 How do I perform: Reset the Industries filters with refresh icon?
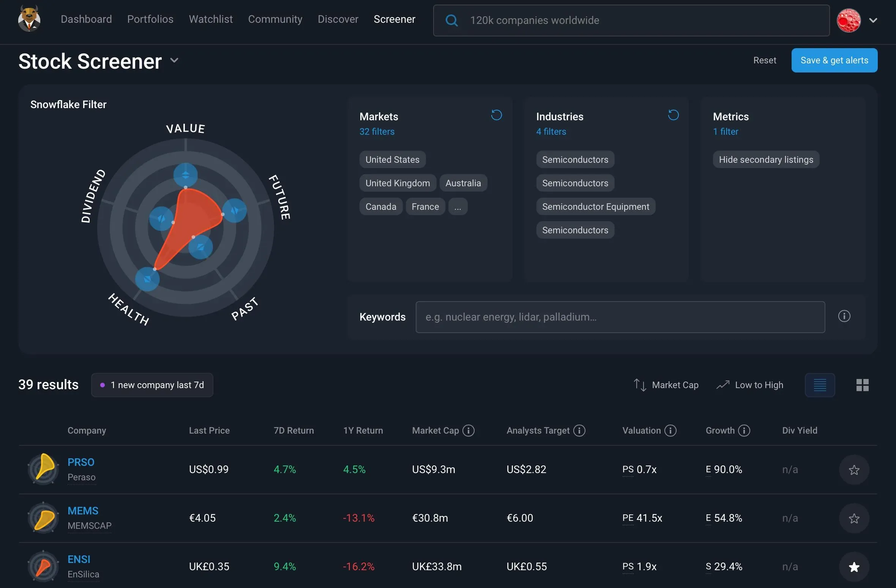(x=673, y=115)
